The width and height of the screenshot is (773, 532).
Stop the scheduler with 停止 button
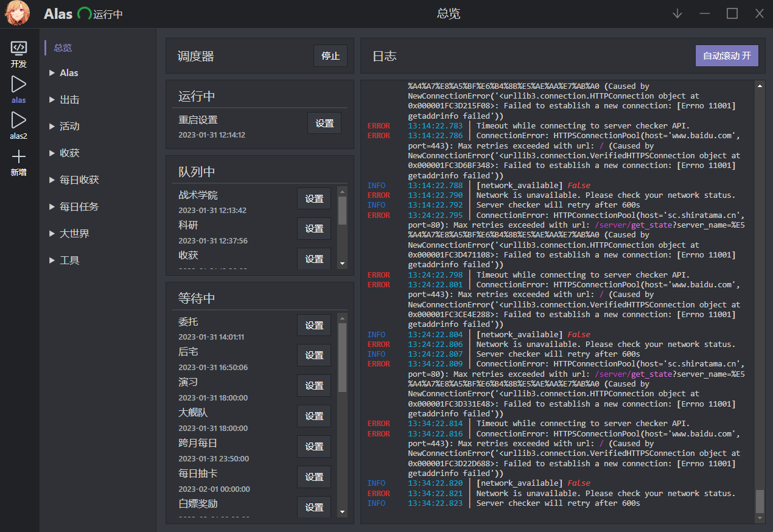331,55
